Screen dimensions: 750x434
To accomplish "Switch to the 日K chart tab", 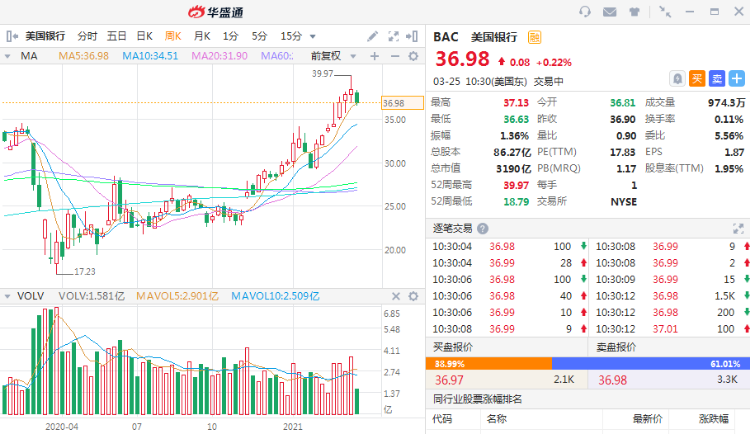I will pos(145,36).
